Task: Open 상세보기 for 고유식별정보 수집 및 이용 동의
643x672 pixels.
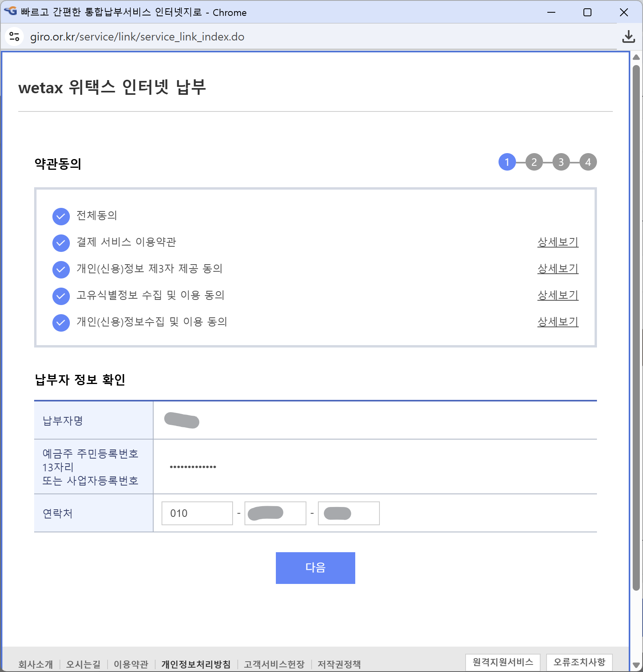Action: click(558, 295)
